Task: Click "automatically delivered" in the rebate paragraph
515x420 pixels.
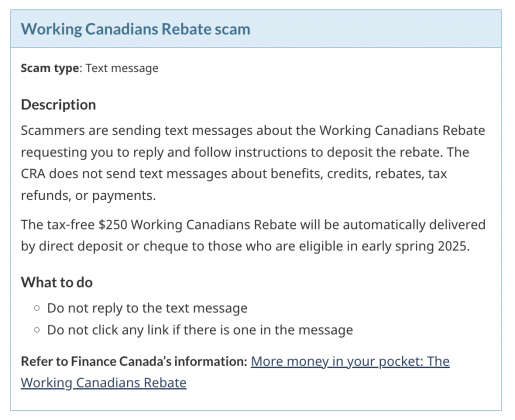Action: pyautogui.click(x=414, y=225)
